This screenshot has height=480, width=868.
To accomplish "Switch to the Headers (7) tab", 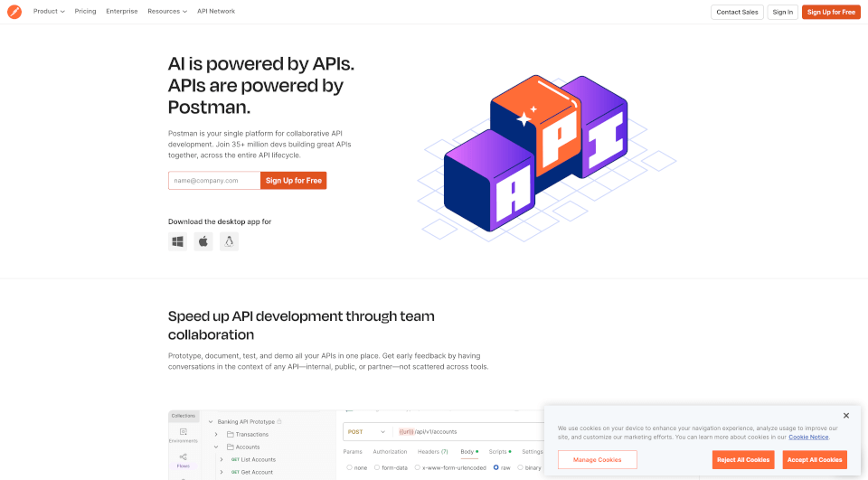I will (433, 452).
